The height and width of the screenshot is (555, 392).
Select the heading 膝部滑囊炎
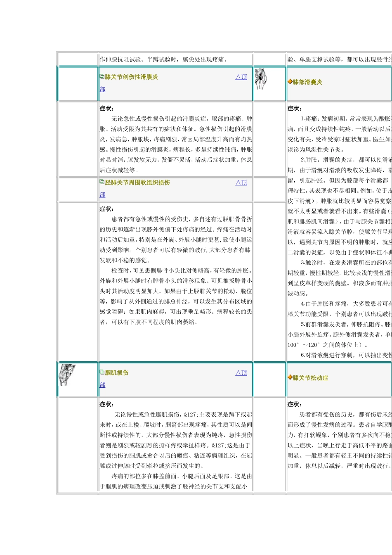pyautogui.click(x=307, y=82)
